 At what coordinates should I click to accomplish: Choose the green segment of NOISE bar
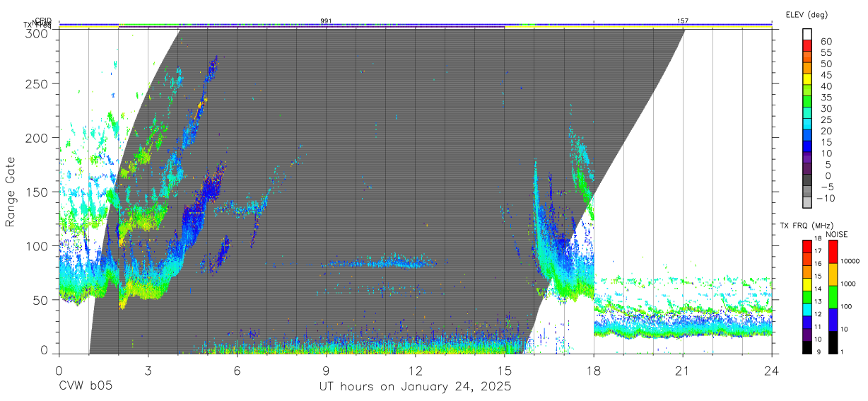pos(832,297)
